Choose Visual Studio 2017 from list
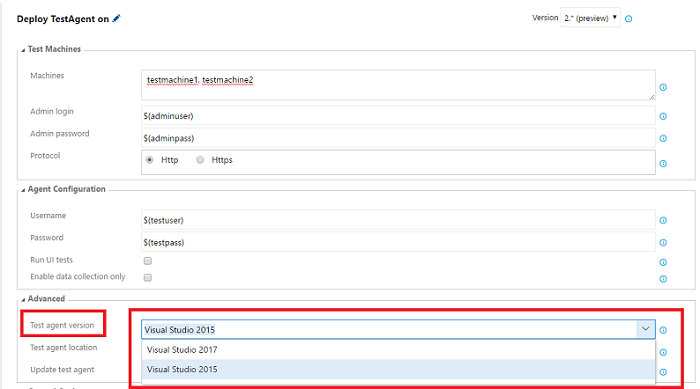This screenshot has height=389, width=700. (398, 350)
